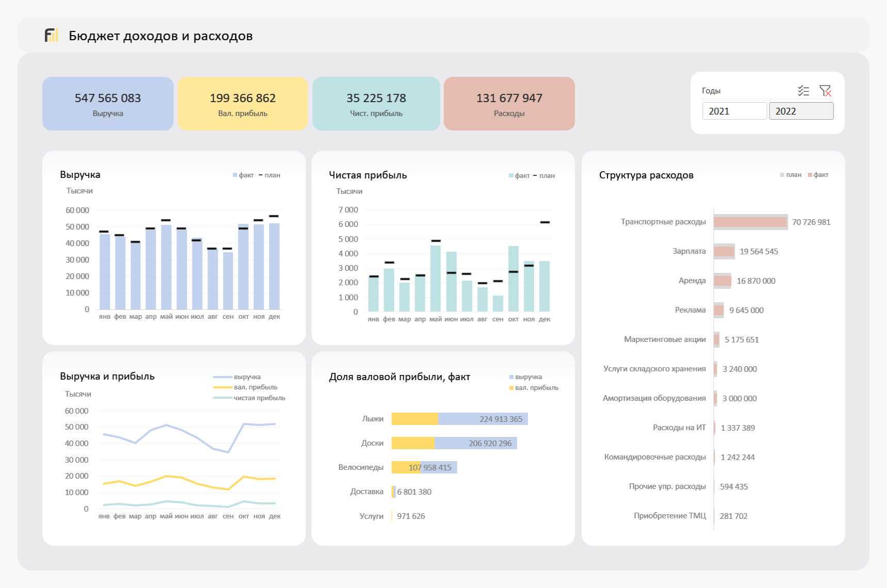The height and width of the screenshot is (588, 887).
Task: Click the Выручка 547 565 083 card
Action: tap(108, 104)
